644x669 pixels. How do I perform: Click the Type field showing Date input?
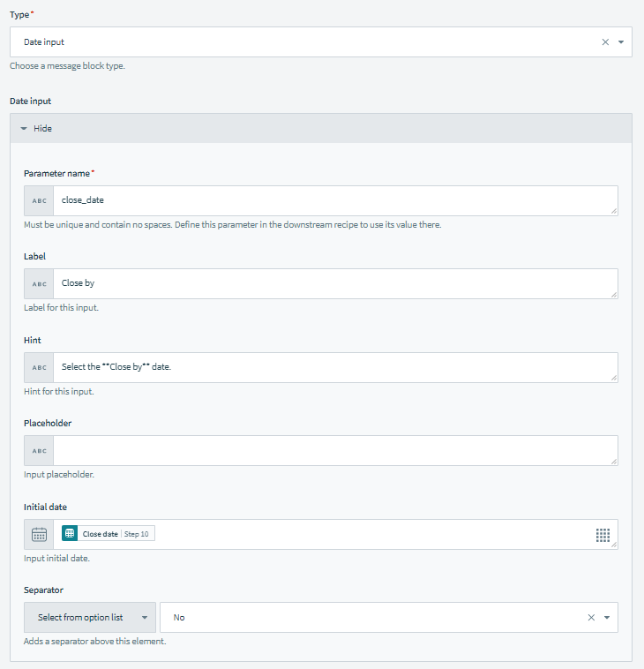pyautogui.click(x=300, y=42)
